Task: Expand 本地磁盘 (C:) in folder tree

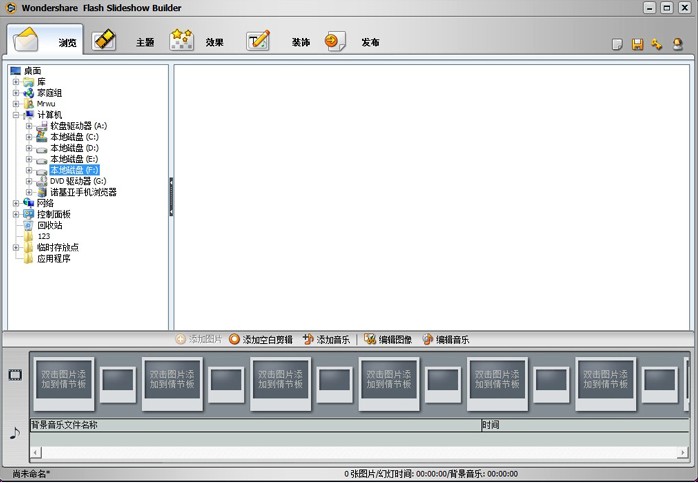Action: (x=29, y=137)
